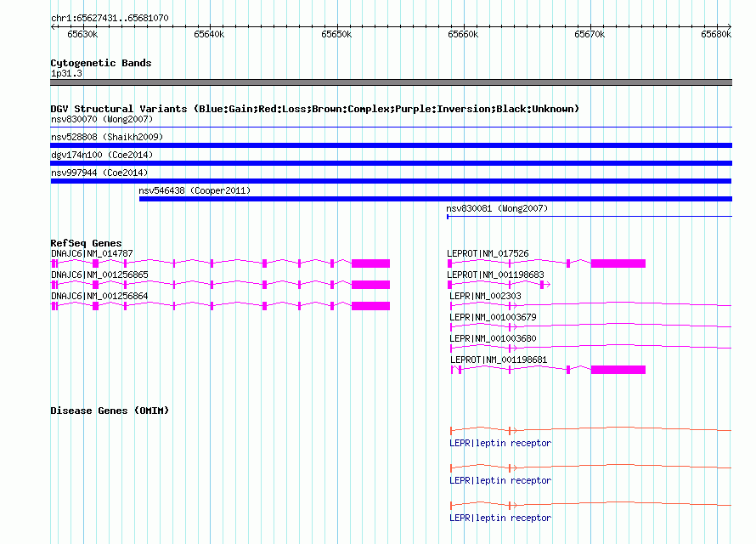Click the dgv174n100 (Coe2014) variant label
Screen dimensions: 756x544
(102, 155)
